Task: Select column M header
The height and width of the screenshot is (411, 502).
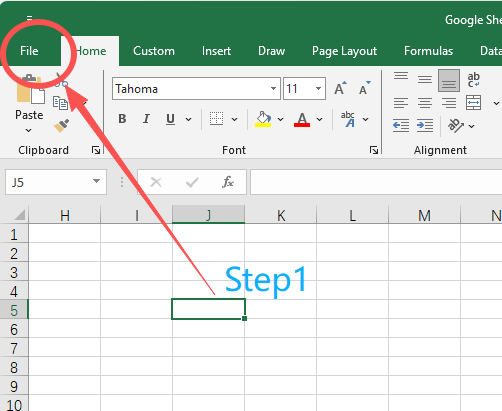Action: 424,215
